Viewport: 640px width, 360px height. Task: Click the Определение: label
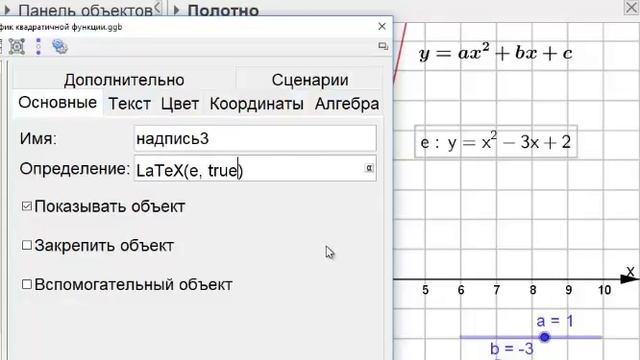pyautogui.click(x=75, y=168)
